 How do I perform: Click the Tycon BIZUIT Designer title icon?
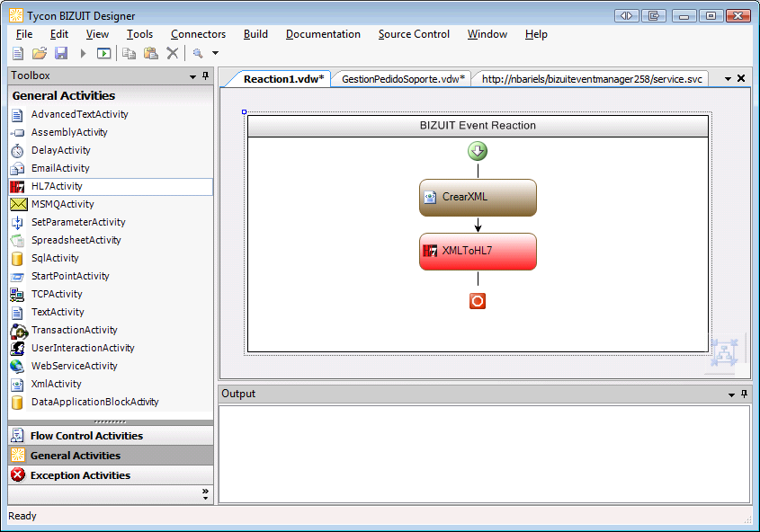point(16,15)
